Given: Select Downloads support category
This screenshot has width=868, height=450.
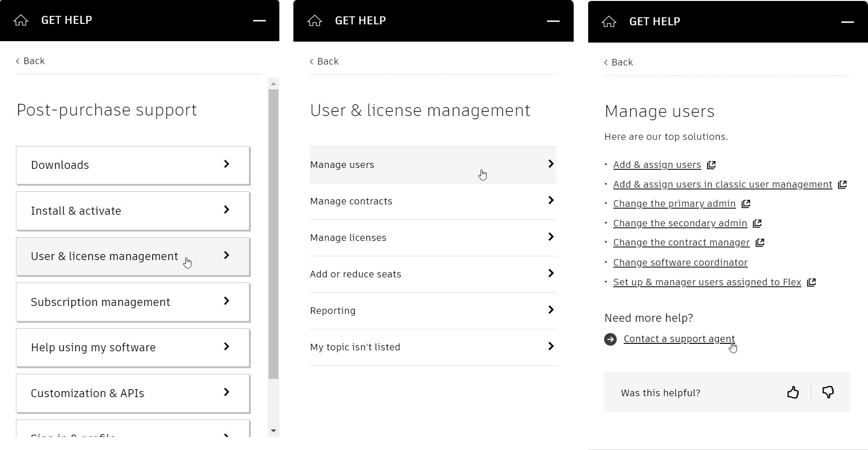Looking at the screenshot, I should tap(133, 165).
